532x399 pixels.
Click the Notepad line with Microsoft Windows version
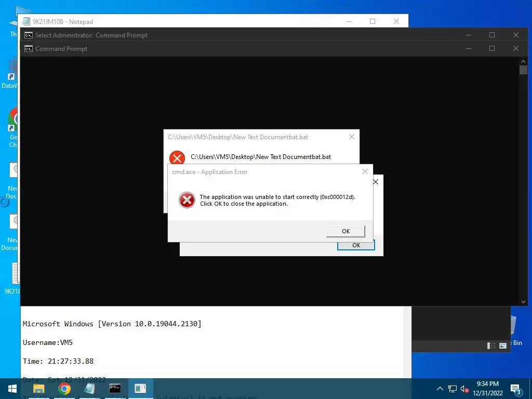[112, 324]
